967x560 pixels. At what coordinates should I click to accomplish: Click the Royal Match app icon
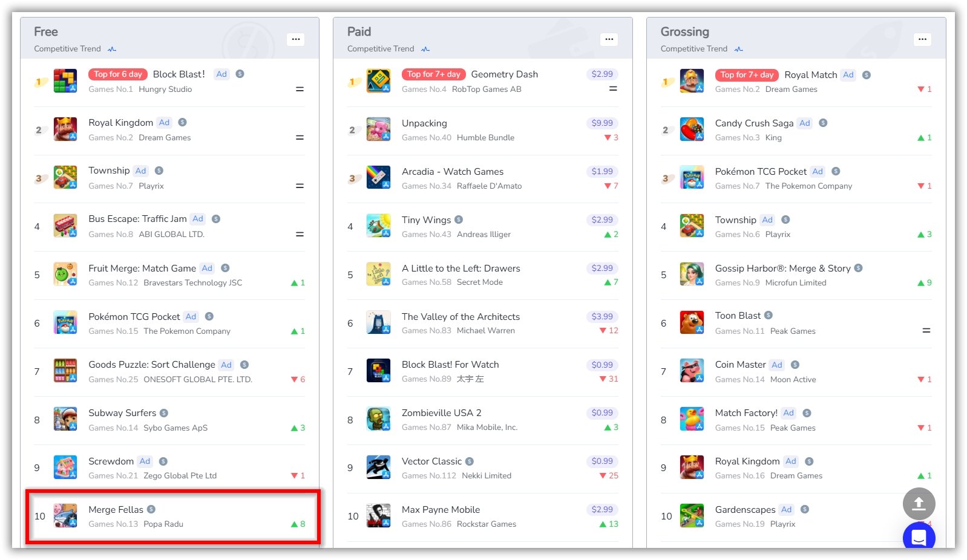(692, 81)
